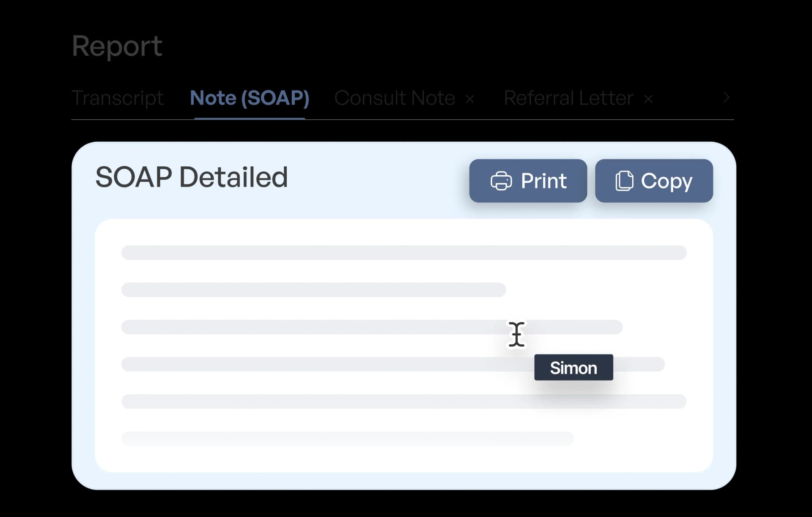
Task: Print the SOAP Detailed note
Action: (528, 181)
